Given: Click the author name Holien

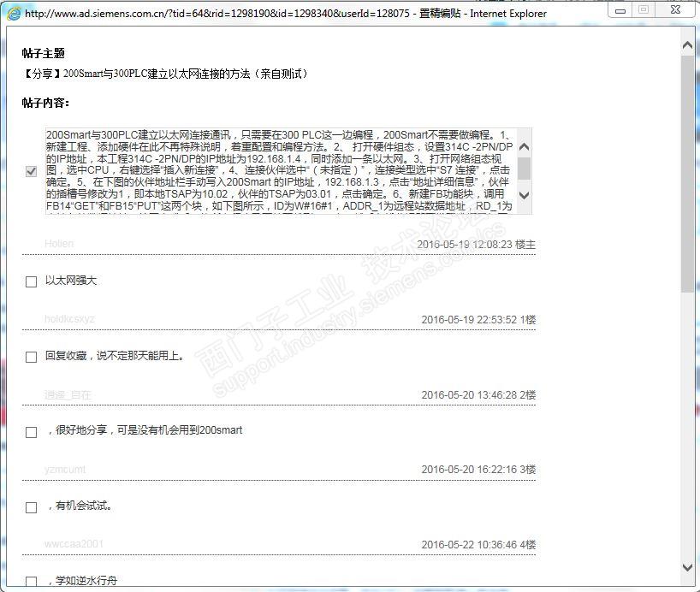Looking at the screenshot, I should pos(59,244).
